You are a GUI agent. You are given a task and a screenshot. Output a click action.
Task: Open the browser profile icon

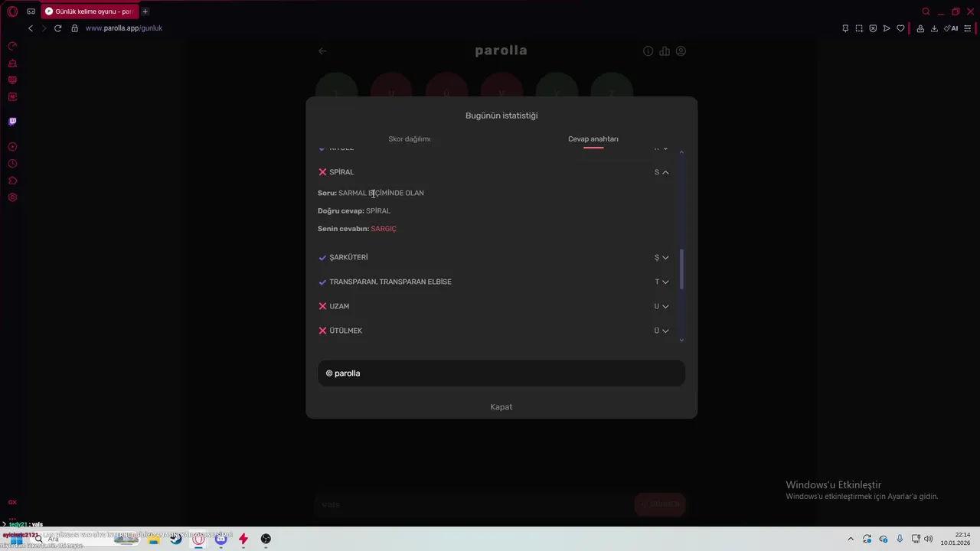(x=920, y=28)
